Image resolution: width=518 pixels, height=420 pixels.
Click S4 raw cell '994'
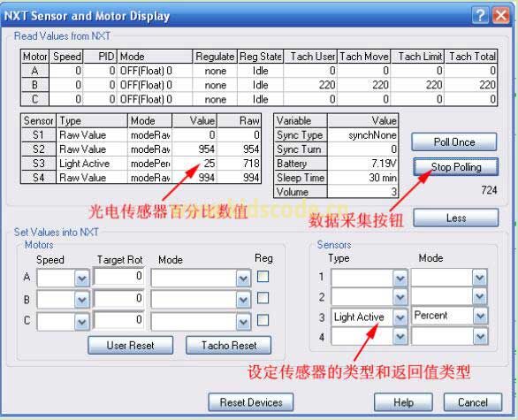pos(240,178)
